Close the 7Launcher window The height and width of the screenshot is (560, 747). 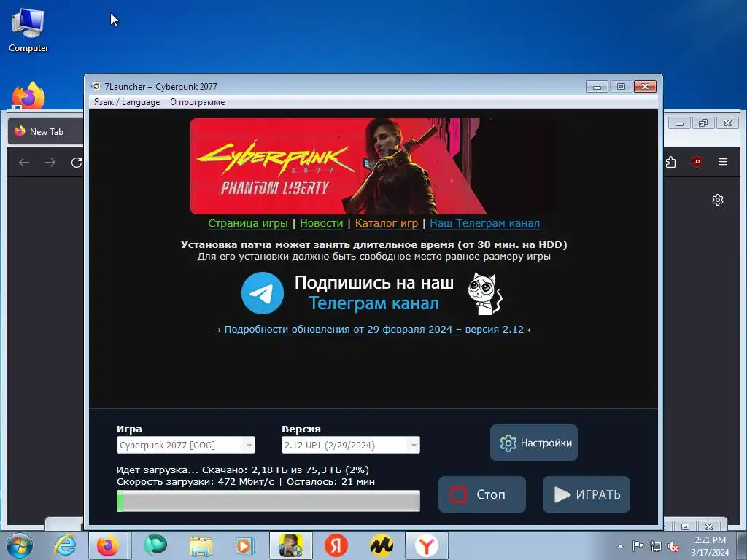click(645, 86)
